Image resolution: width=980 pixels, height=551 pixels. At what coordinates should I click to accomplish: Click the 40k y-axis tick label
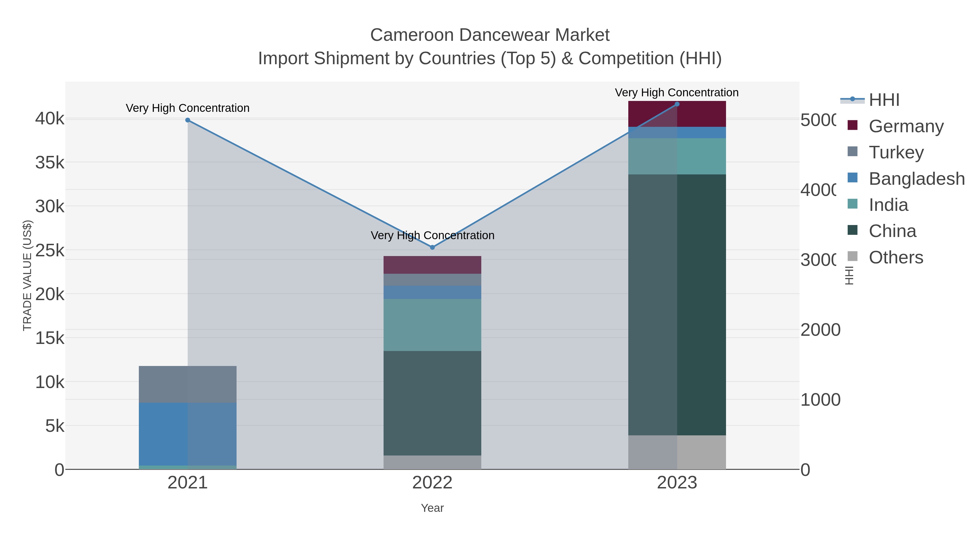50,119
